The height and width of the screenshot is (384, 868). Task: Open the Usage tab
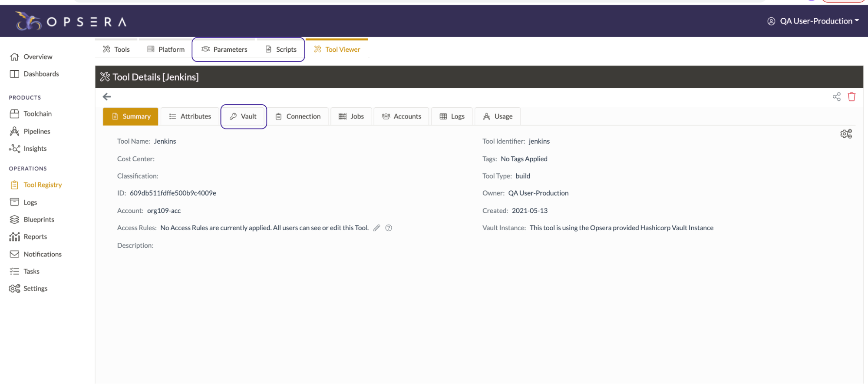[x=498, y=116]
